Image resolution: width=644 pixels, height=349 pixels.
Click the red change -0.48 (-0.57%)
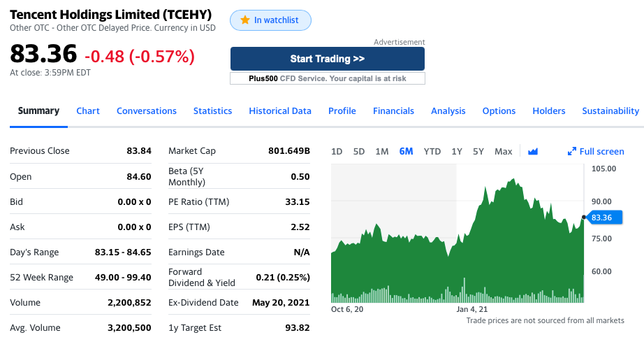click(x=140, y=57)
